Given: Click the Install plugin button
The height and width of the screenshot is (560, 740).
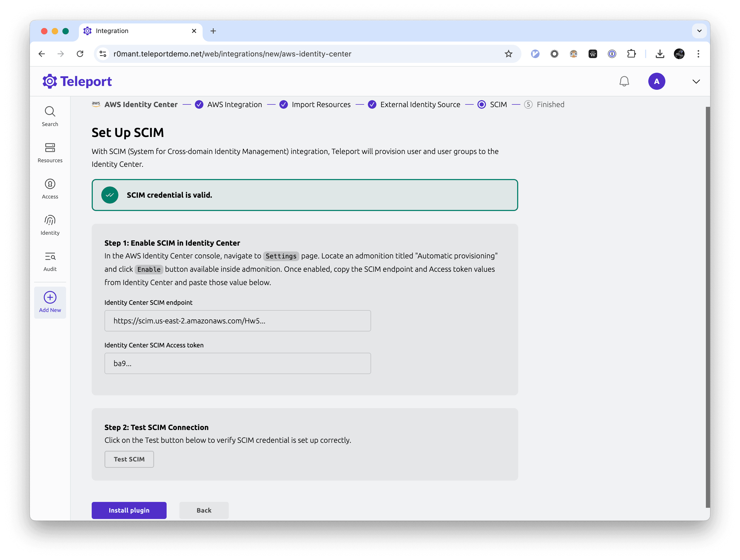Looking at the screenshot, I should [130, 510].
